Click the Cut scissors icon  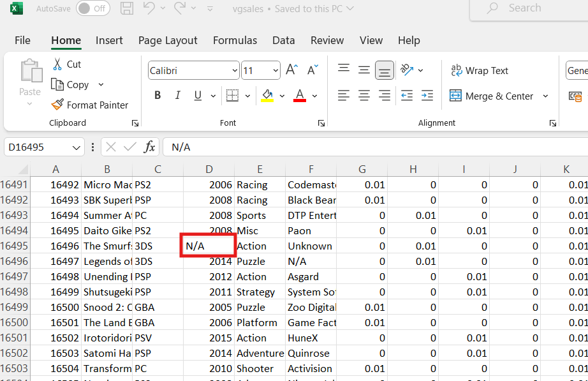click(x=58, y=64)
